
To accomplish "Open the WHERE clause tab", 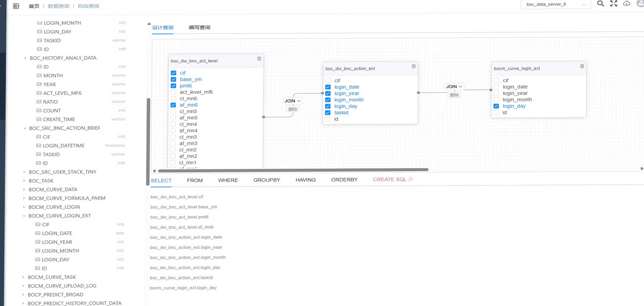I will click(228, 180).
